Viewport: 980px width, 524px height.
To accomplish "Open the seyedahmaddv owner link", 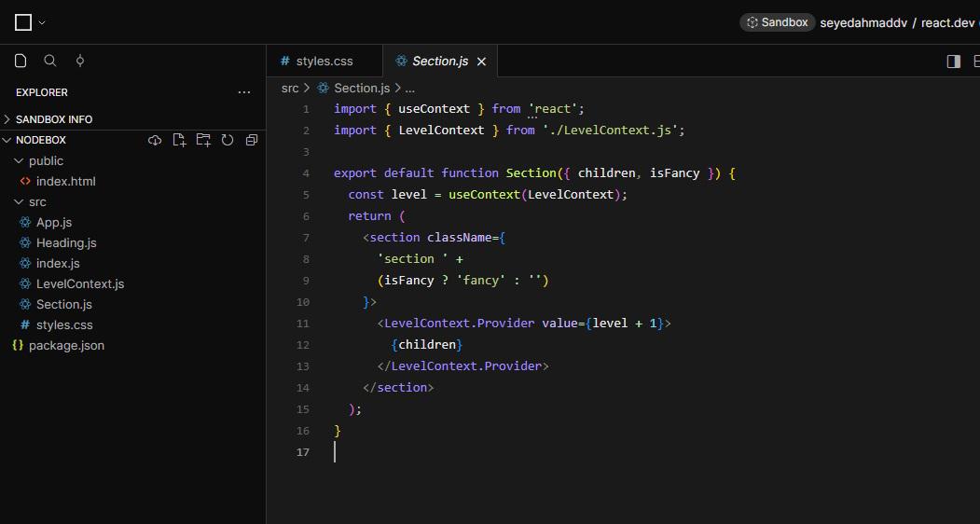I will click(863, 23).
